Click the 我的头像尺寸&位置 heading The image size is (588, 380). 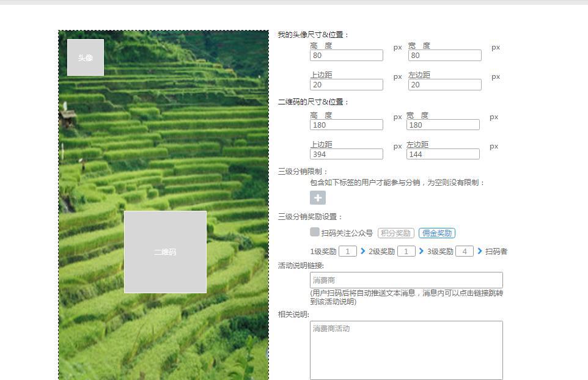tap(314, 35)
